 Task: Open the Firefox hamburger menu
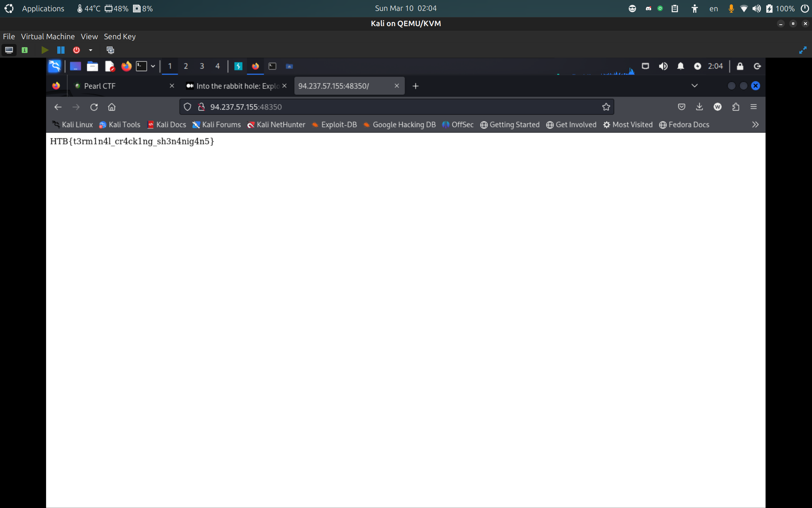[754, 107]
